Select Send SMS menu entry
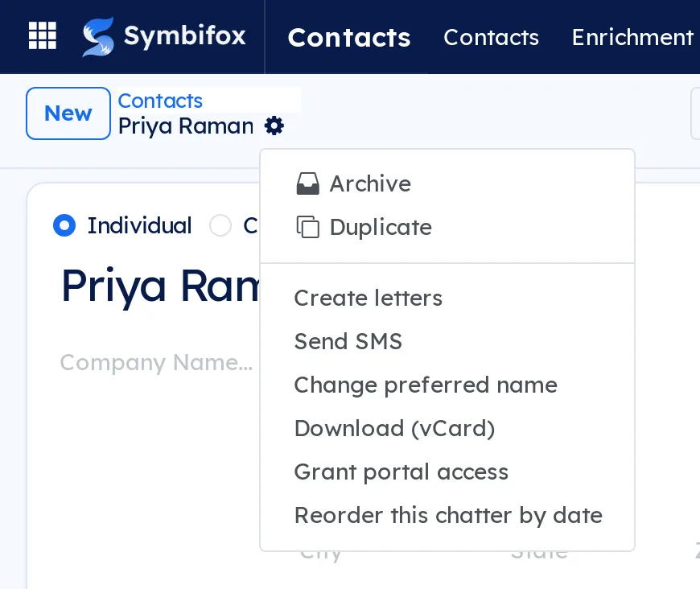 click(447, 342)
